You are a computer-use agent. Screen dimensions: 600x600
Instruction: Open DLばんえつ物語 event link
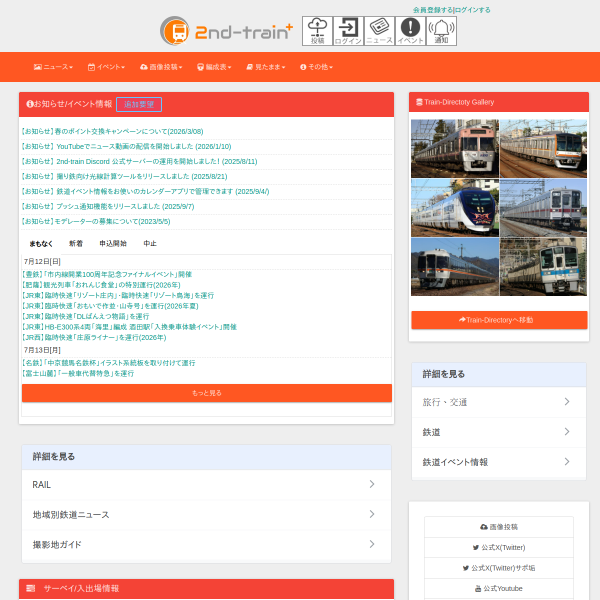(85, 316)
